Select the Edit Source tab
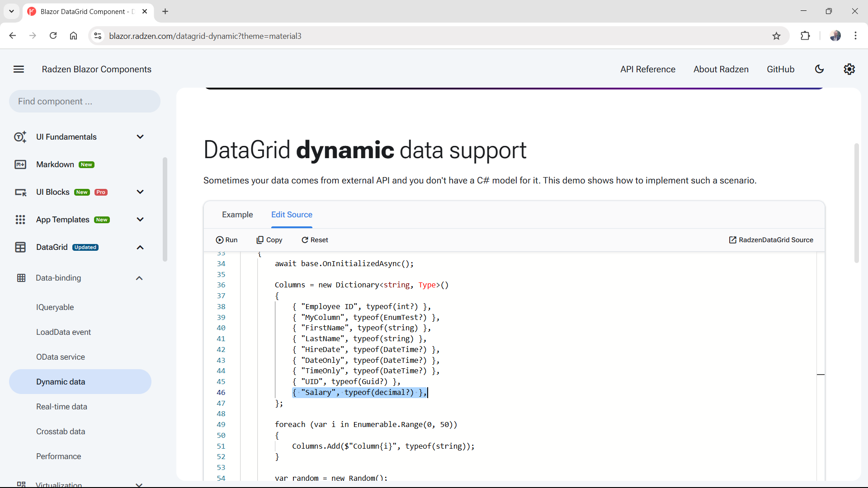Screen dimensions: 868x488 pos(292,215)
